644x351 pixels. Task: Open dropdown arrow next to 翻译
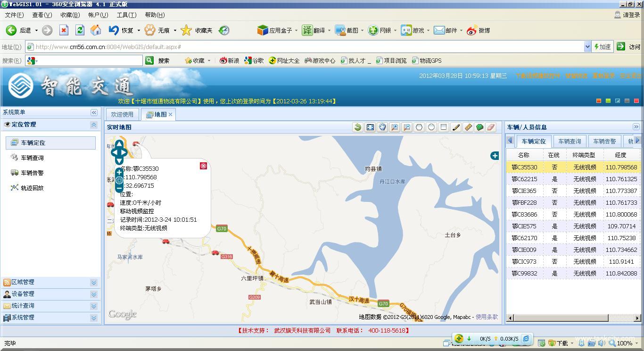329,31
